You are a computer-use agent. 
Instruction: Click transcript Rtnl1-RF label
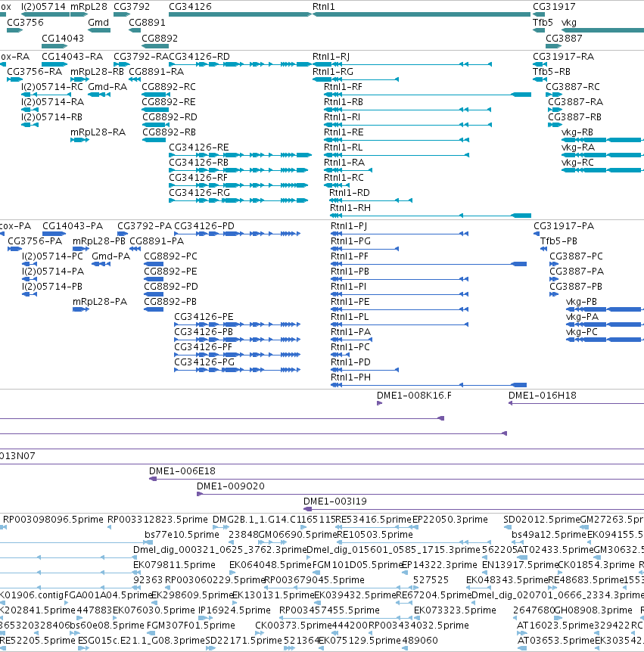coord(343,87)
